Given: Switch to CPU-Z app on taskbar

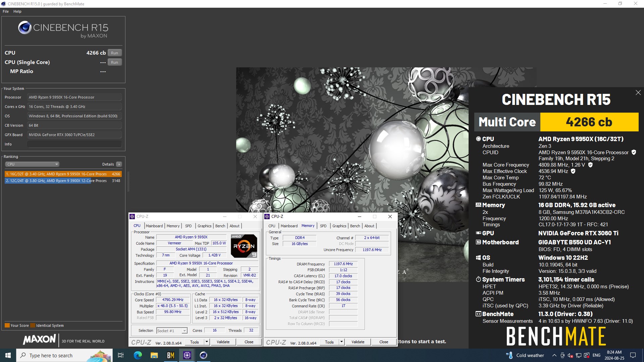Looking at the screenshot, I should tap(187, 355).
